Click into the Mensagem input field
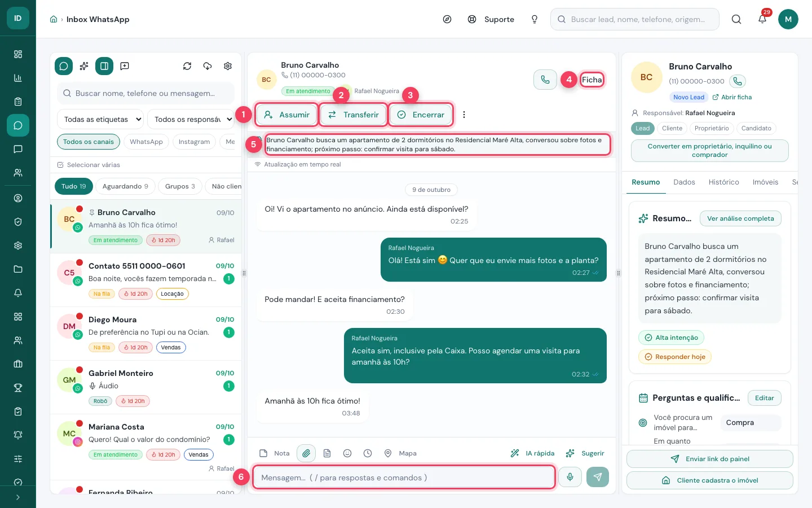812x508 pixels. (x=404, y=478)
